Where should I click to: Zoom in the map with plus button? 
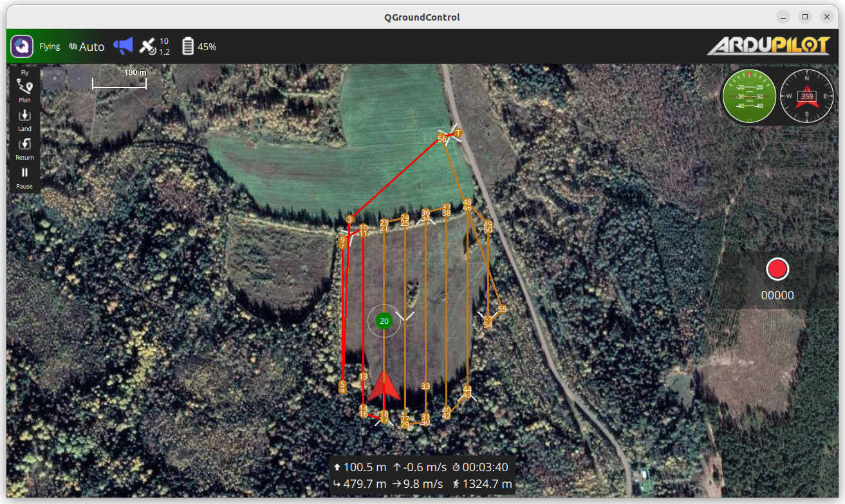pyautogui.click(x=55, y=79)
